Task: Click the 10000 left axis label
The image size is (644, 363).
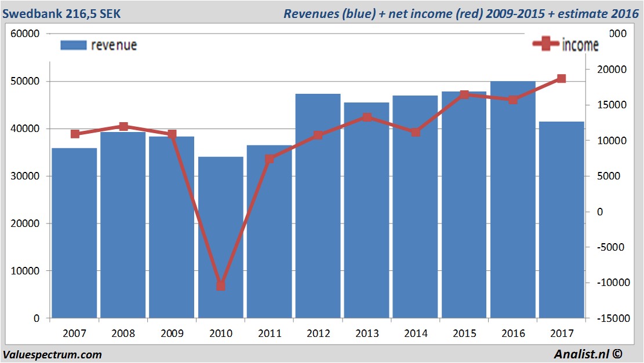Action: [x=25, y=271]
